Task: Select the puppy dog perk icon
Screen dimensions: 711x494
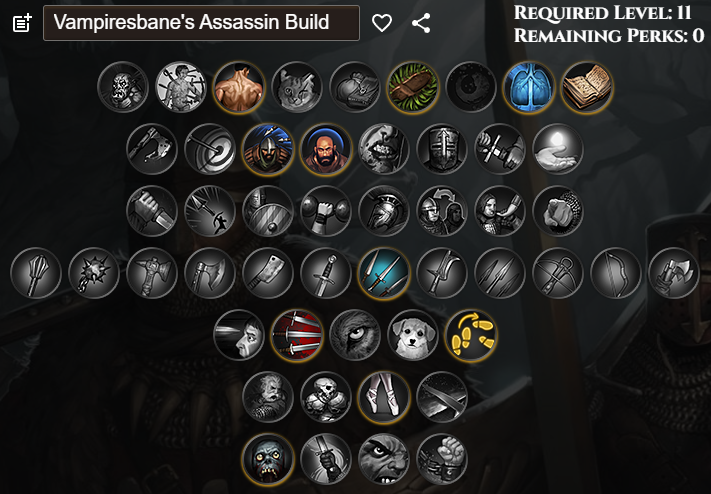Action: coord(413,335)
